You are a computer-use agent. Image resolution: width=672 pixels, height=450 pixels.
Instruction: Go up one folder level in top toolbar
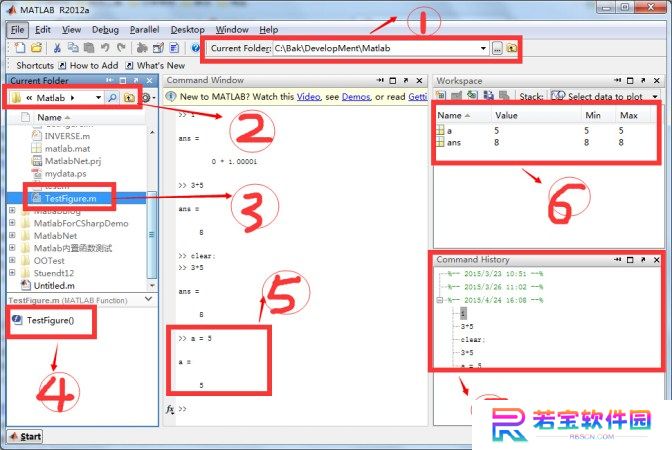(x=511, y=48)
